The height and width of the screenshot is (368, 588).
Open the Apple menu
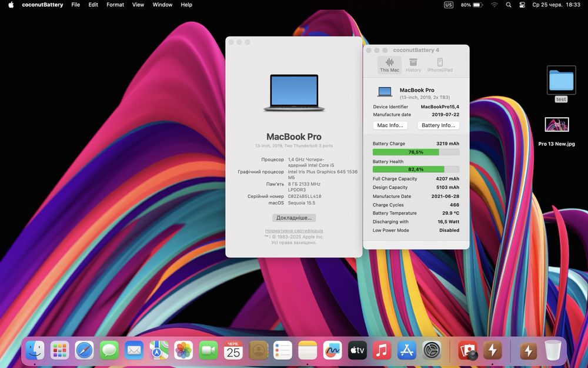[x=11, y=5]
